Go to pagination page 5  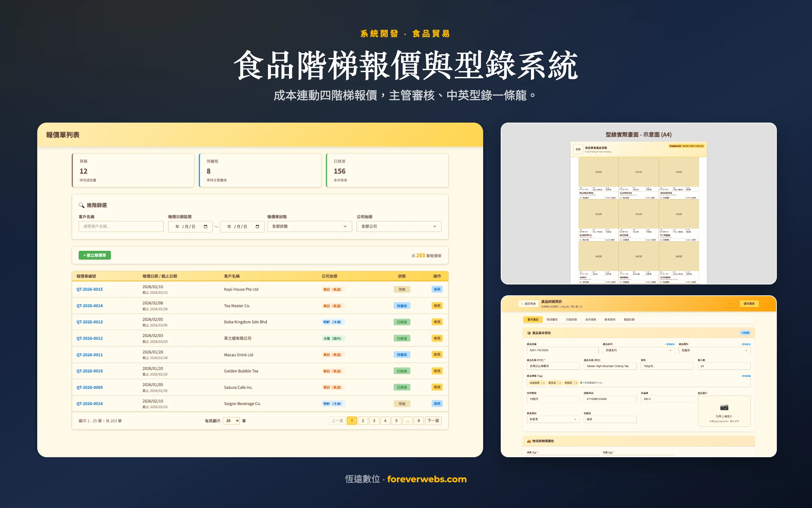[x=396, y=421]
